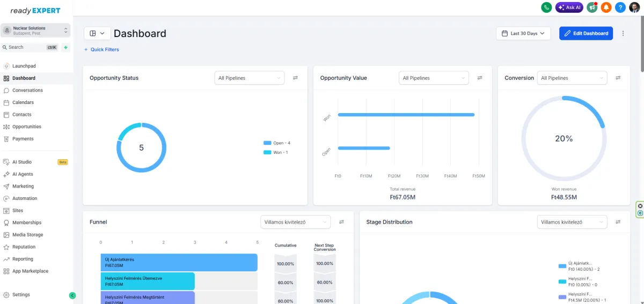
Task: Open Stage Distribution pipeline dropdown
Action: click(572, 222)
